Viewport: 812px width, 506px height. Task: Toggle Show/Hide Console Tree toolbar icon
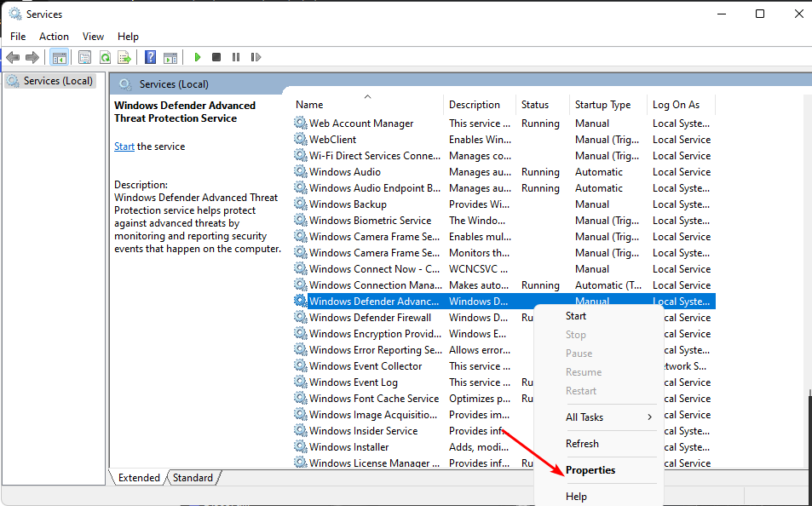(x=59, y=57)
